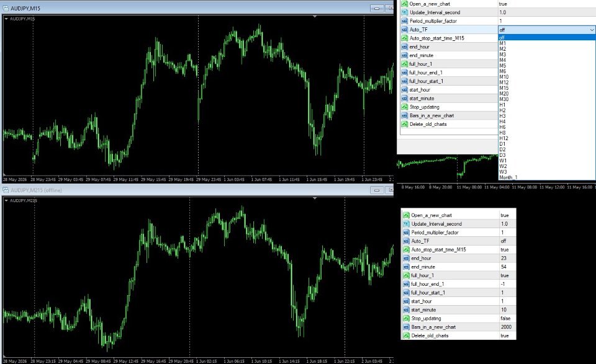Click the '1.0' value of Update_Interval_second in the upper list
Image resolution: width=596 pixels, height=364 pixels.
click(502, 12)
